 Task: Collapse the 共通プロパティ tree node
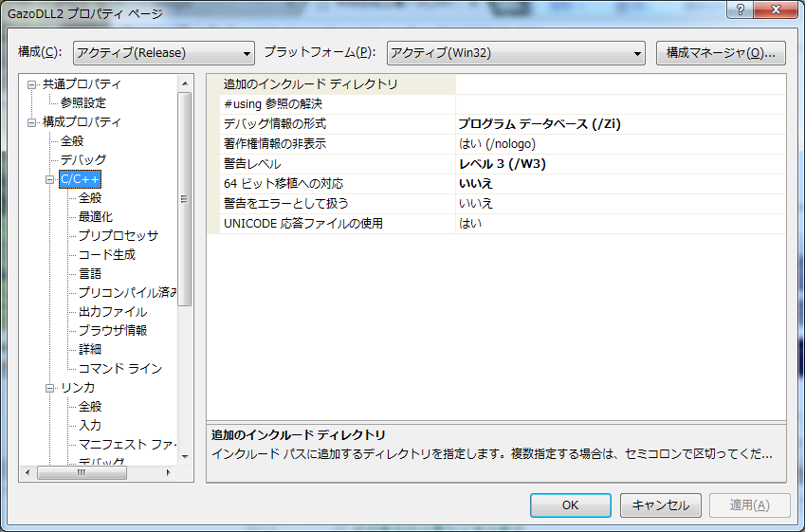coord(33,84)
